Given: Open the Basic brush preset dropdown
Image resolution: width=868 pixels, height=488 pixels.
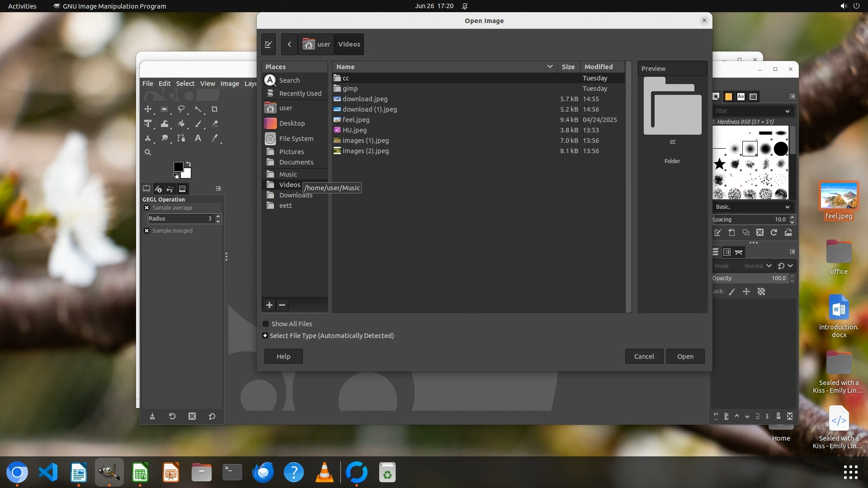Looking at the screenshot, I should click(788, 207).
